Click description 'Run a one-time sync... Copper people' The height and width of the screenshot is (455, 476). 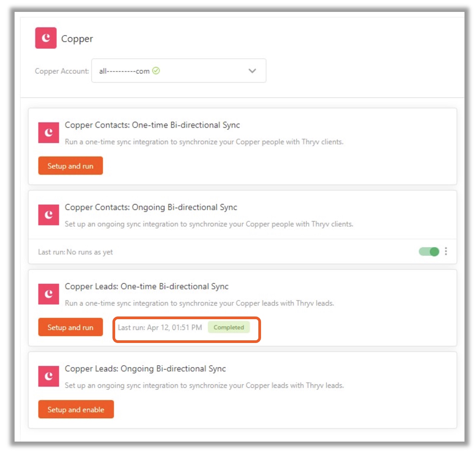pos(204,142)
